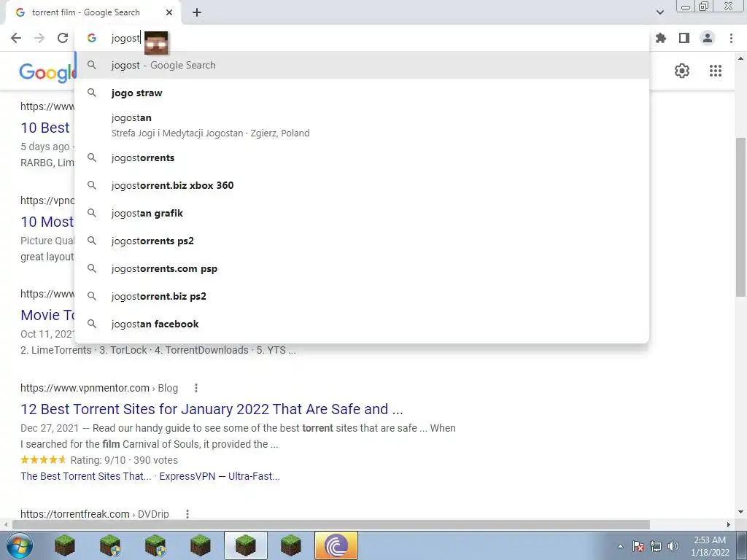Open the Action Center flag icon

(x=638, y=546)
